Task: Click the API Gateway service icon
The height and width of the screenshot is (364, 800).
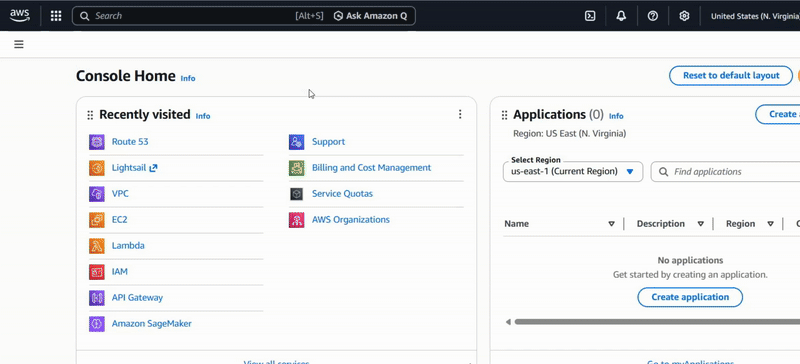Action: (x=97, y=298)
